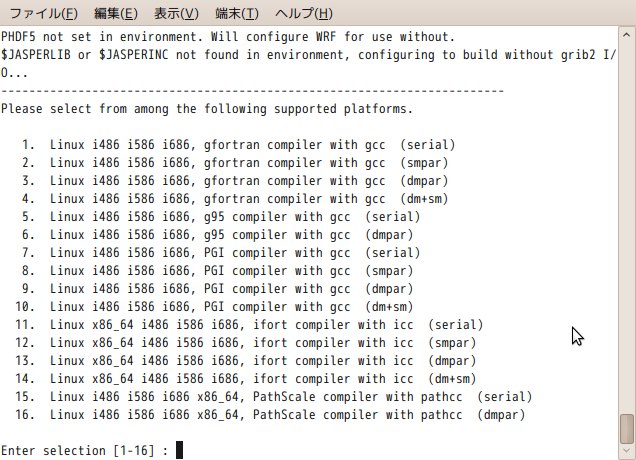Click option 13 ifort dmpar line
The height and width of the screenshot is (460, 636).
click(x=245, y=361)
